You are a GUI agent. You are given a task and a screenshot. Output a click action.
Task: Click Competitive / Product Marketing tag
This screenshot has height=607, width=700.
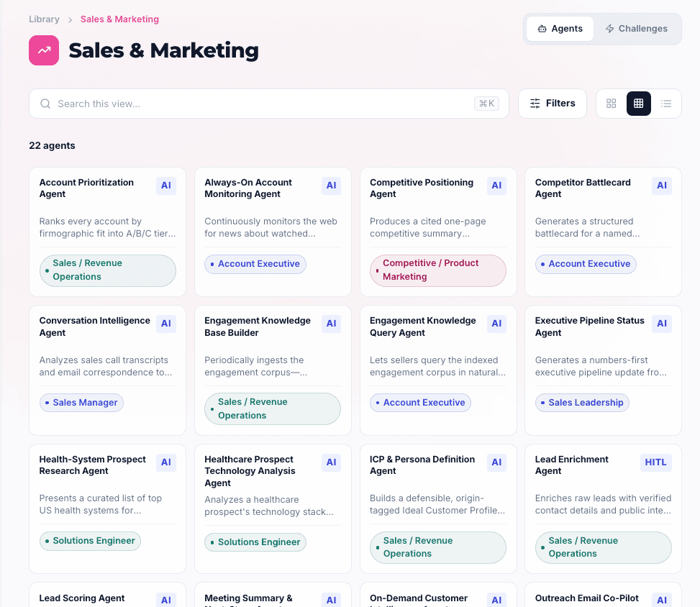pyautogui.click(x=438, y=270)
